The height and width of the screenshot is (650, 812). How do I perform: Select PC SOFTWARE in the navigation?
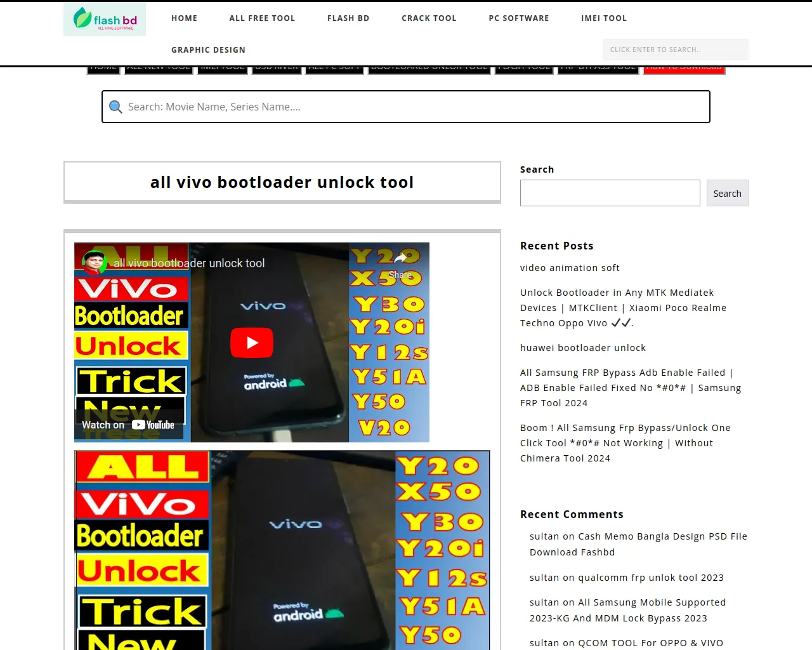tap(519, 18)
